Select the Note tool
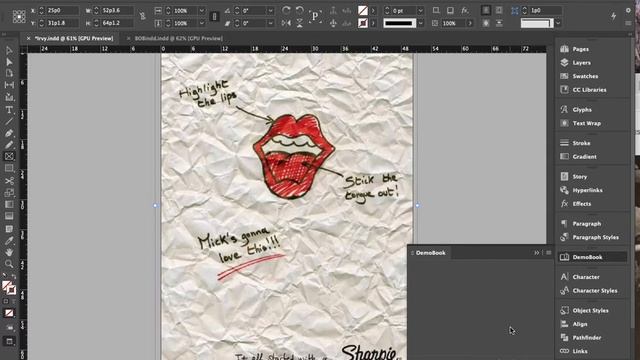 pyautogui.click(x=9, y=229)
